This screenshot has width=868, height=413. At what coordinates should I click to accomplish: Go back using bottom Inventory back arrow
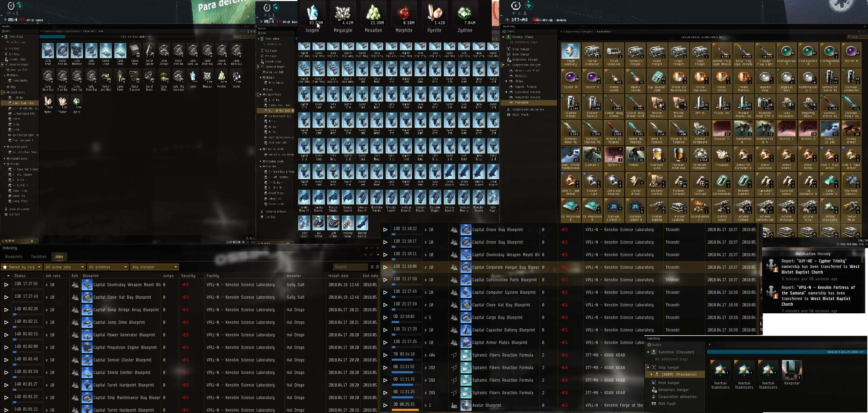710,345
